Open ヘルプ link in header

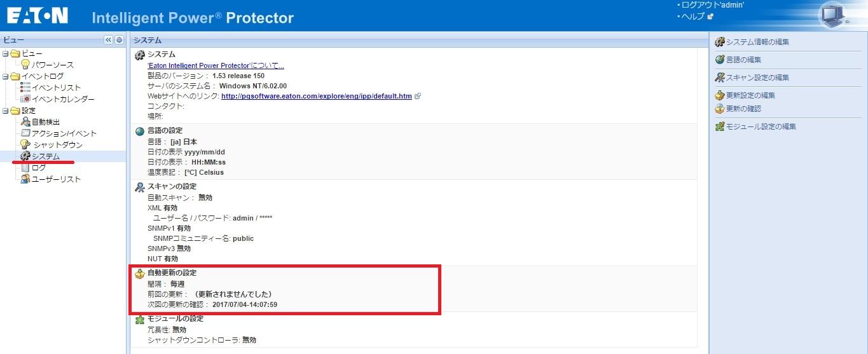[694, 16]
